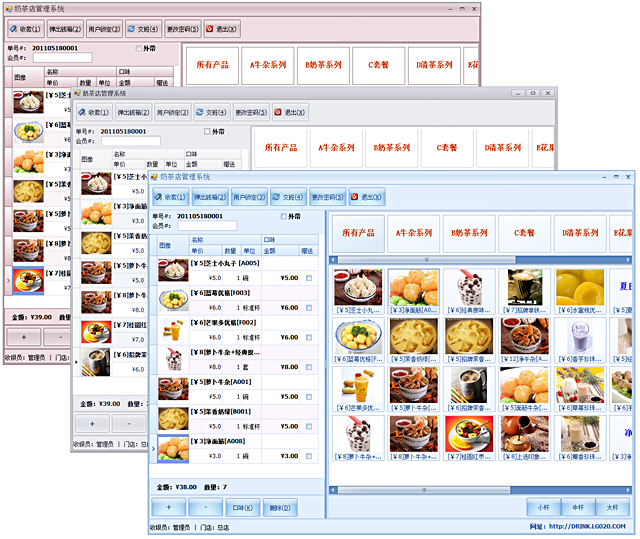Click the 删除(D) delete button in front window
The height and width of the screenshot is (539, 640).
click(x=279, y=508)
